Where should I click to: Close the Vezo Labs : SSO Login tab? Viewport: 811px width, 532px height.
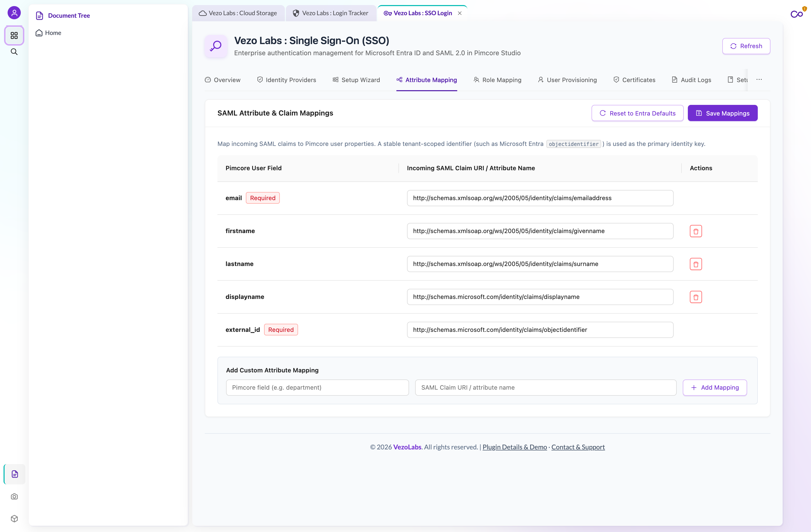pyautogui.click(x=459, y=13)
